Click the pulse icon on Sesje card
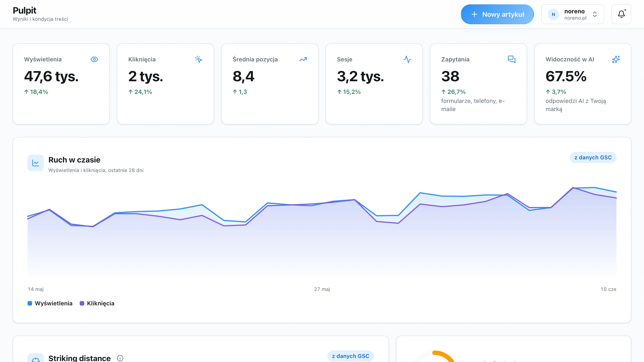Image resolution: width=644 pixels, height=362 pixels. click(407, 59)
